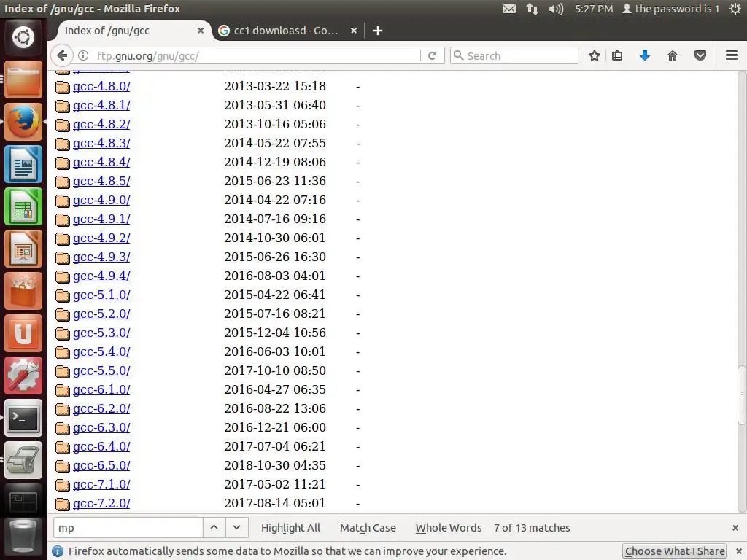The image size is (747, 560).
Task: Open the network indicator menu
Action: pyautogui.click(x=532, y=9)
